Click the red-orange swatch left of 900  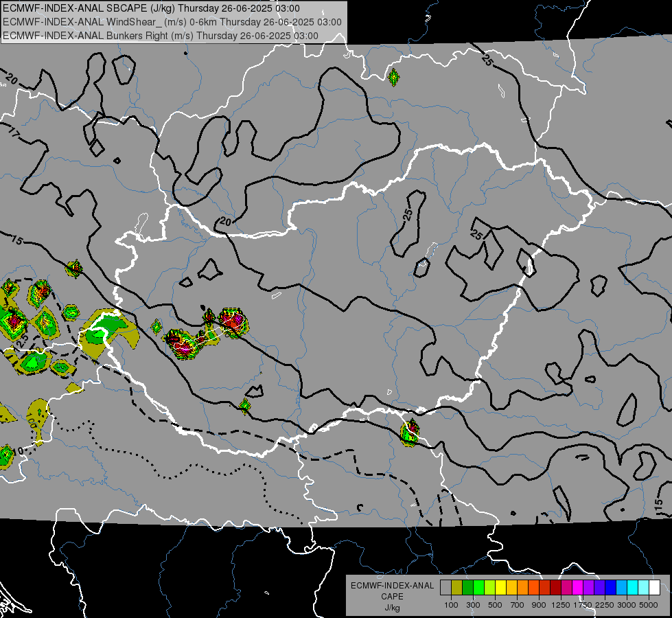point(533,587)
